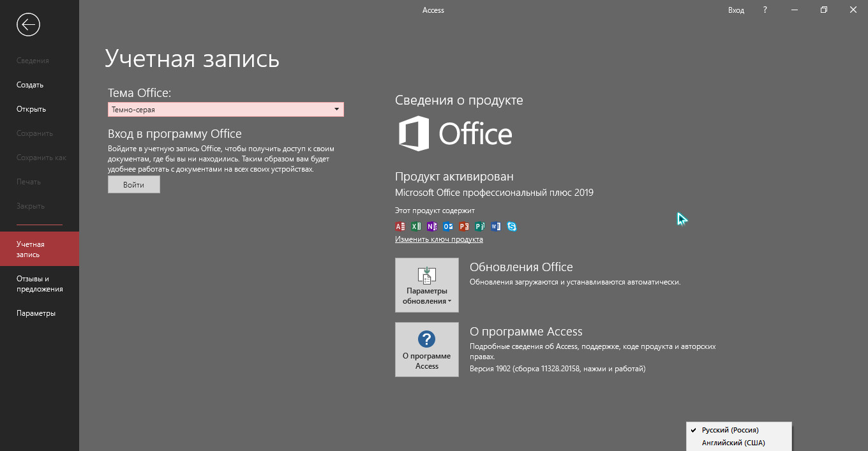This screenshot has width=868, height=451.
Task: Click the Skype product icon
Action: (512, 226)
